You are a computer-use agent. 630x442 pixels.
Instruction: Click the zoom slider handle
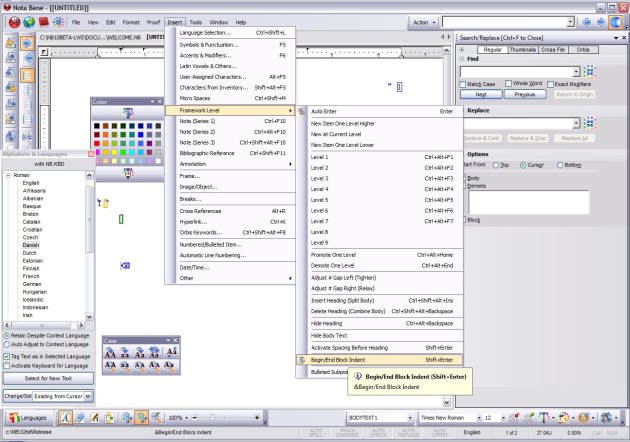click(212, 418)
